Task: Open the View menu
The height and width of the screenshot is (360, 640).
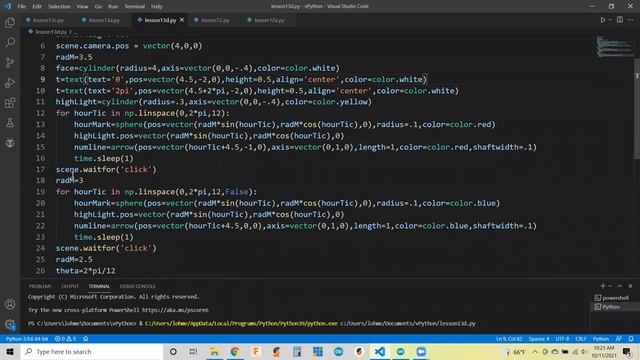Action: pyautogui.click(x=82, y=7)
